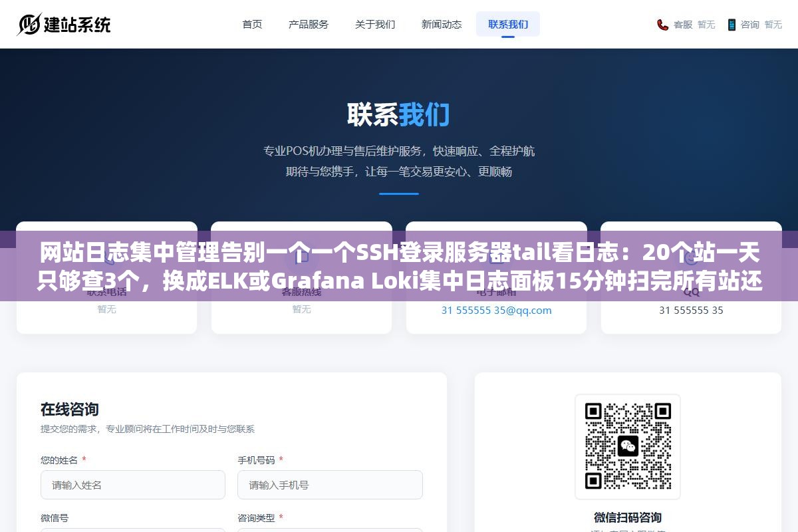Click the 客服 暂无 text in header
The image size is (798, 532).
[694, 25]
